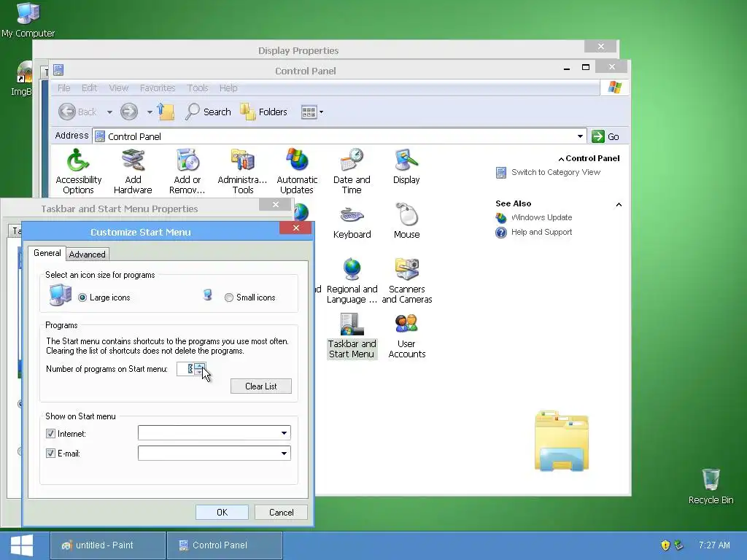Viewport: 747px width, 560px height.
Task: Switch to the General tab
Action: coord(47,253)
